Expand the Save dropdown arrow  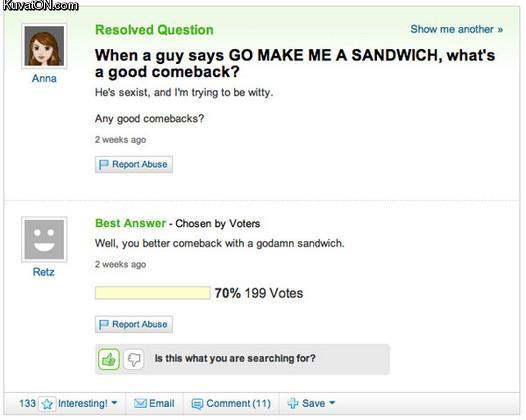pyautogui.click(x=332, y=403)
